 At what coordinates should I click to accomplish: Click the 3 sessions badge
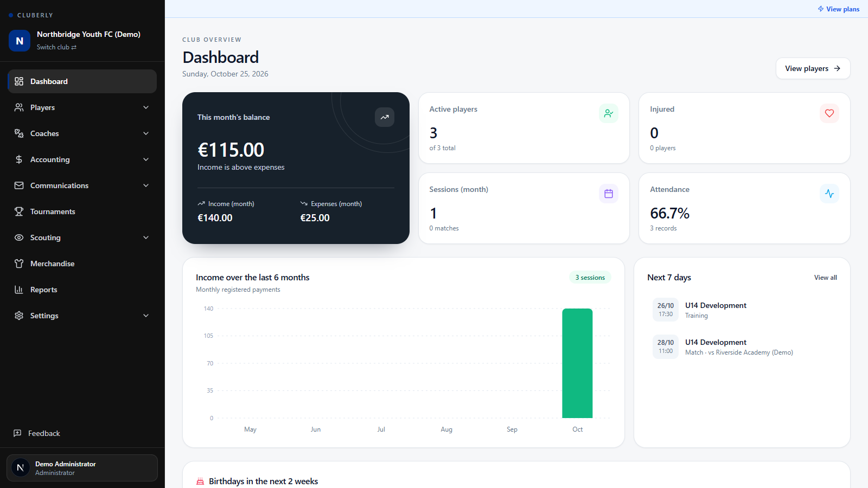(x=590, y=278)
